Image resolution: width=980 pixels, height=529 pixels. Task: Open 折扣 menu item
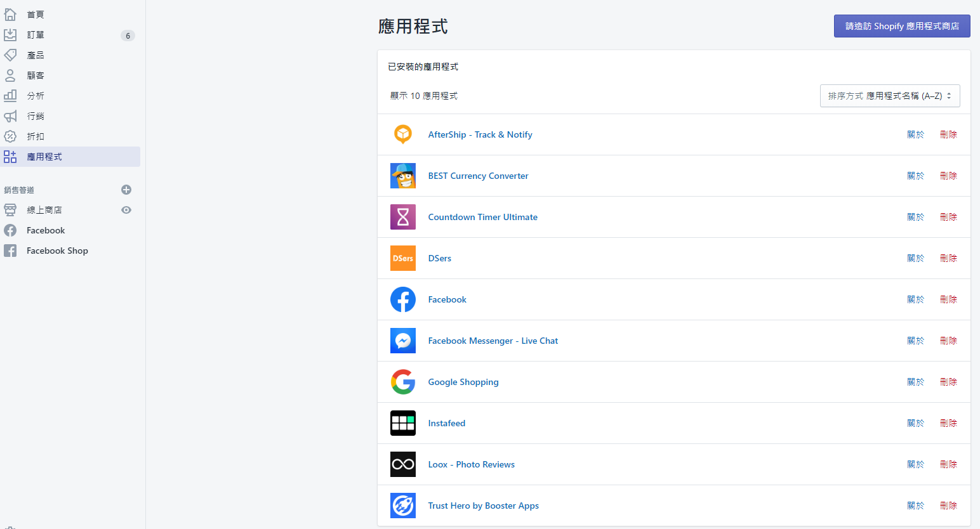[36, 136]
